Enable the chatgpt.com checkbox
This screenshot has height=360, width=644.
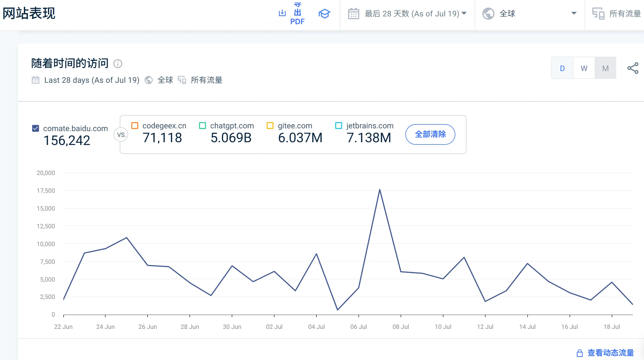(203, 126)
